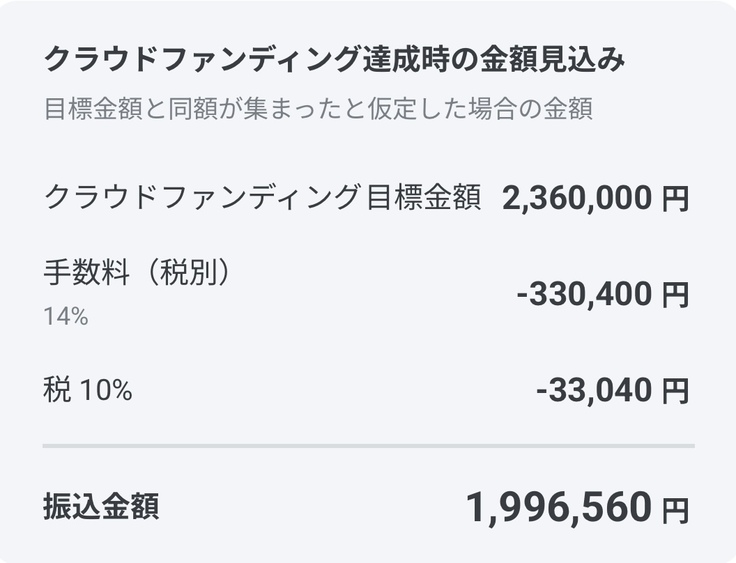This screenshot has height=563, width=736.
Task: Click the 税 character in the tax row
Action: pos(56,390)
